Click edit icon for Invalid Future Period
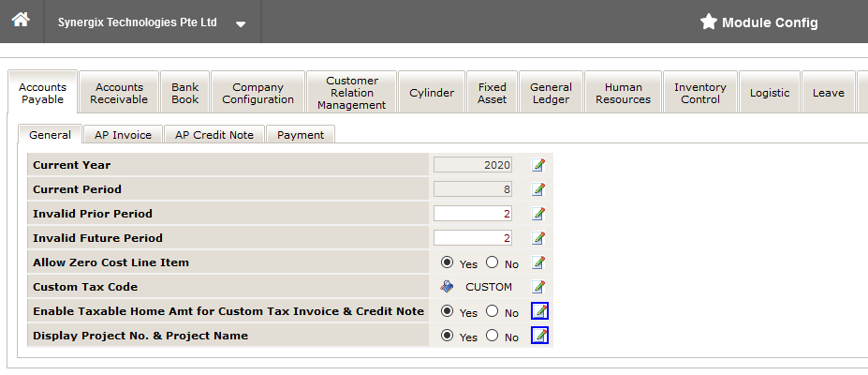868x375 pixels. coord(538,237)
